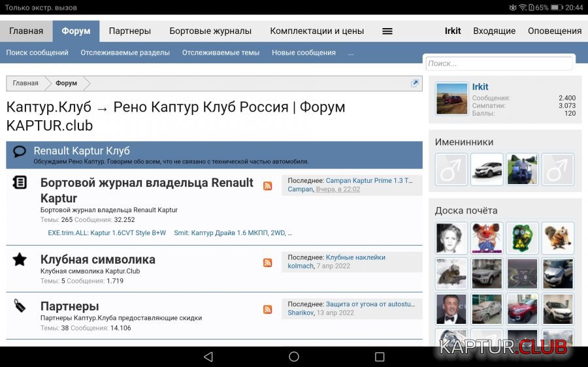Viewport: 588px width, 367px height.
Task: Click Новые сообщения link
Action: [304, 53]
